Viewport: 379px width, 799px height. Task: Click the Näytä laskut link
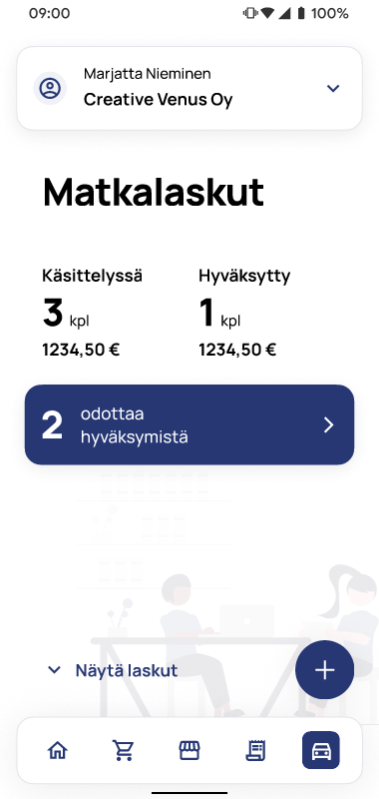point(127,670)
